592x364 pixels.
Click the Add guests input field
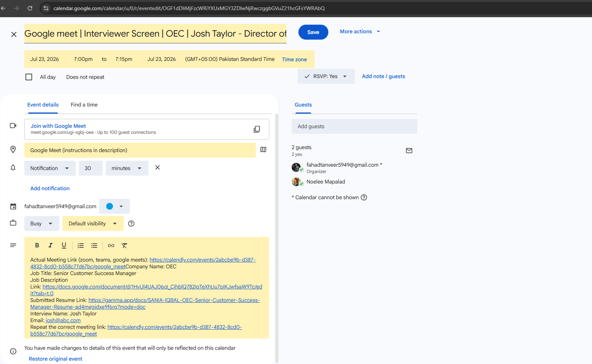(355, 126)
